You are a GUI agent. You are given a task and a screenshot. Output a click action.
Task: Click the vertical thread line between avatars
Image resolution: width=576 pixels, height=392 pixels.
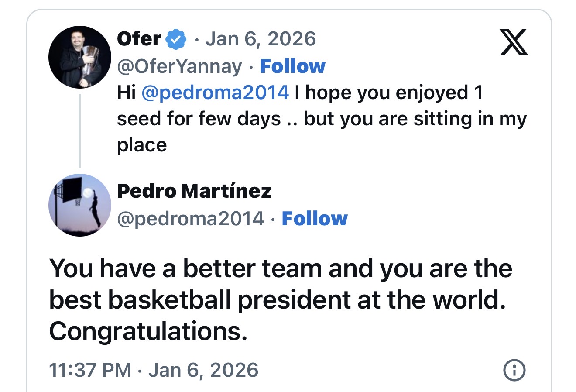pos(80,131)
